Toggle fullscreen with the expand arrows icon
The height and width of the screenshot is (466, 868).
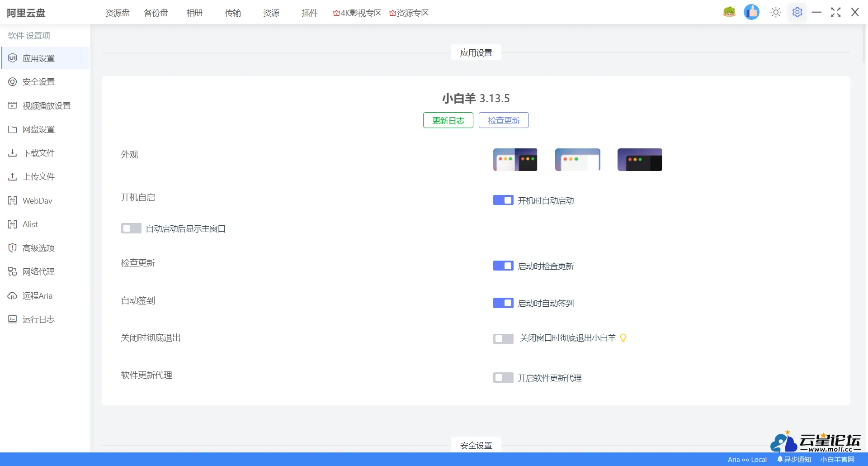click(836, 12)
